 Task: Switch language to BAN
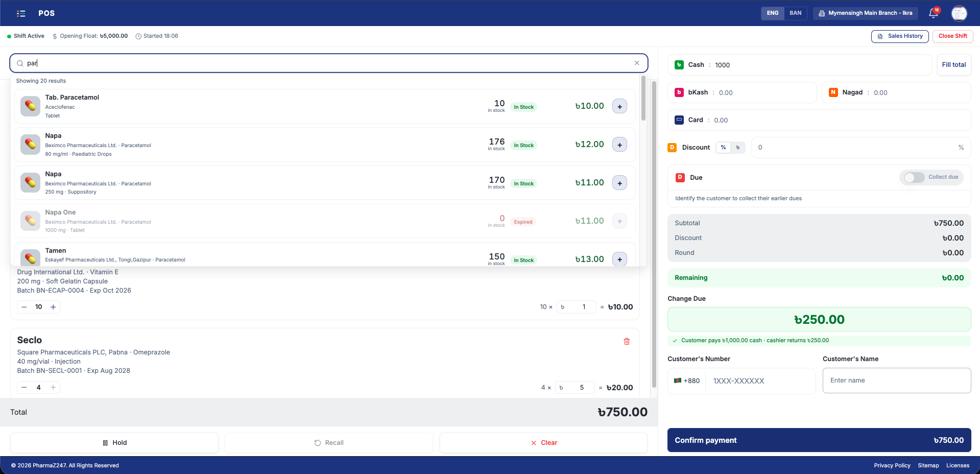coord(795,13)
